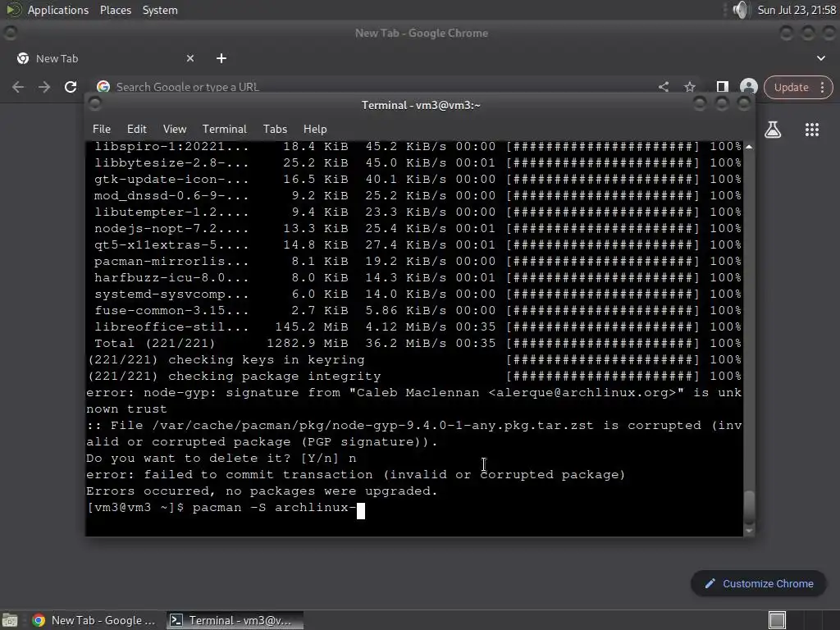This screenshot has height=630, width=840.
Task: Click the terminal title 'Terminal - vm3@vm3:~'
Action: tap(421, 105)
